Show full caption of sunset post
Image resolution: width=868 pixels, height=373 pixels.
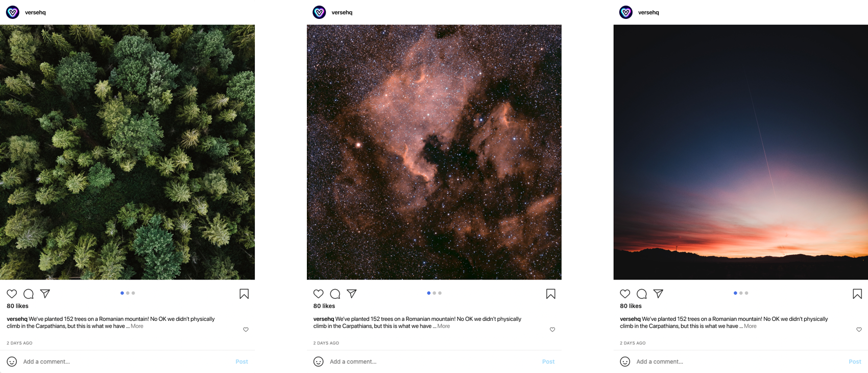750,326
